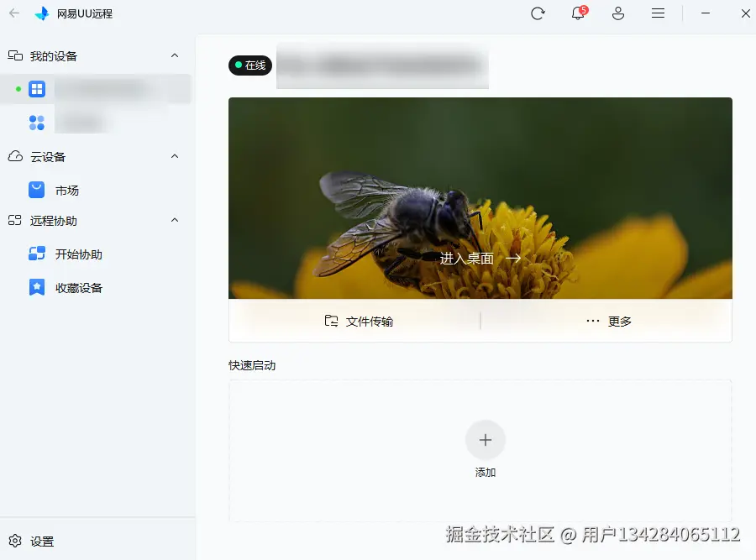Open the hamburger menu in title bar
The height and width of the screenshot is (560, 756).
[x=658, y=13]
